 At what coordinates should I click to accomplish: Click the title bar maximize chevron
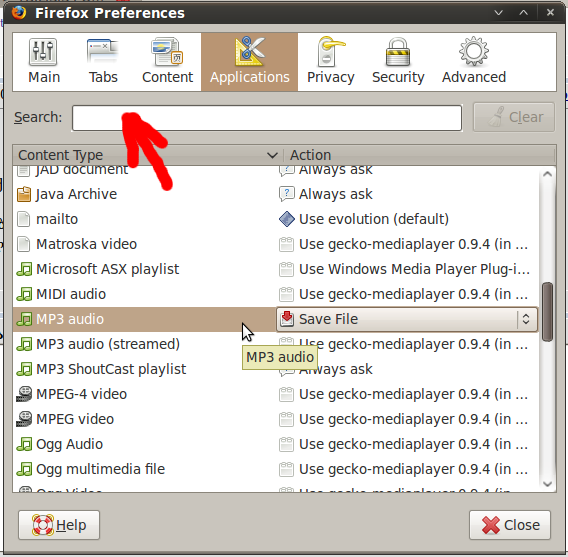pyautogui.click(x=523, y=13)
